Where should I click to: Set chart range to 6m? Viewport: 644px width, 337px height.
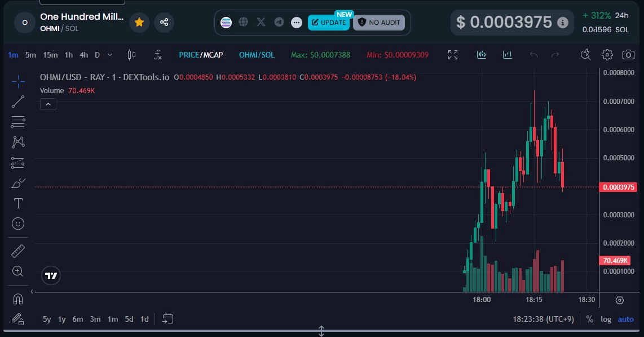(x=78, y=319)
